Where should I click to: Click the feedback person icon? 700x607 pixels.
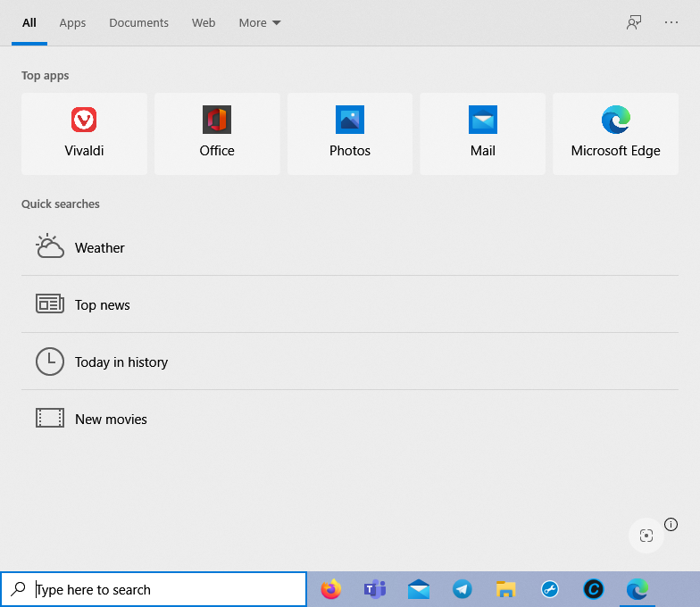(634, 22)
